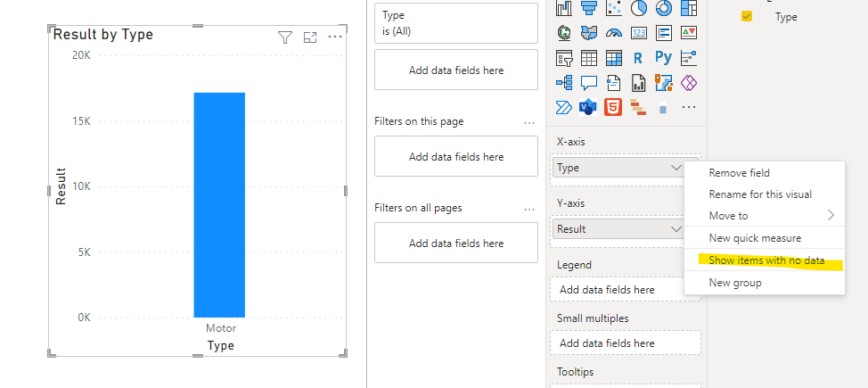Click Add data fields under Filters on this page
Image resolution: width=868 pixels, height=388 pixels.
pyautogui.click(x=456, y=156)
